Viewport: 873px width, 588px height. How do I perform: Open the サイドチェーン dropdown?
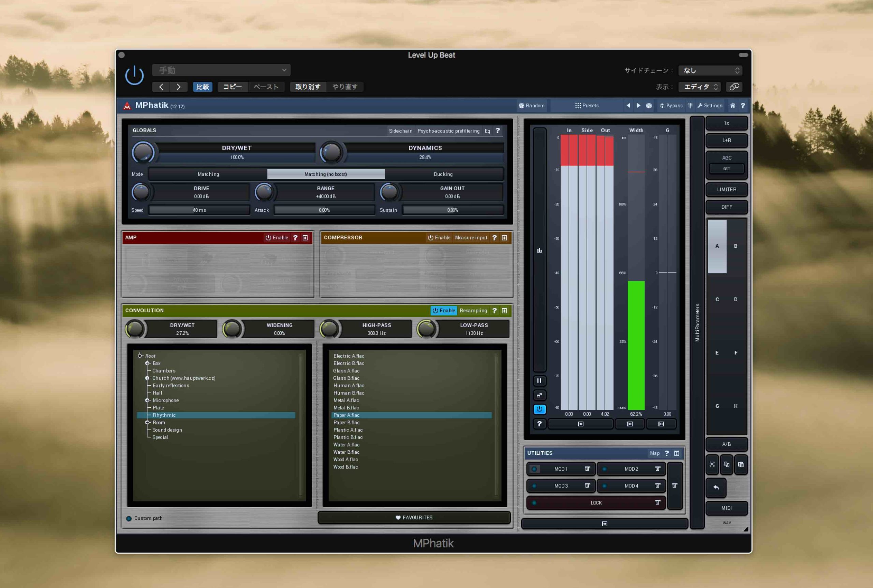[x=710, y=70]
